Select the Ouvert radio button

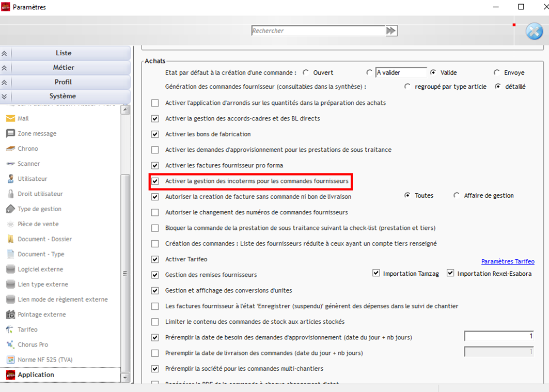tap(306, 73)
